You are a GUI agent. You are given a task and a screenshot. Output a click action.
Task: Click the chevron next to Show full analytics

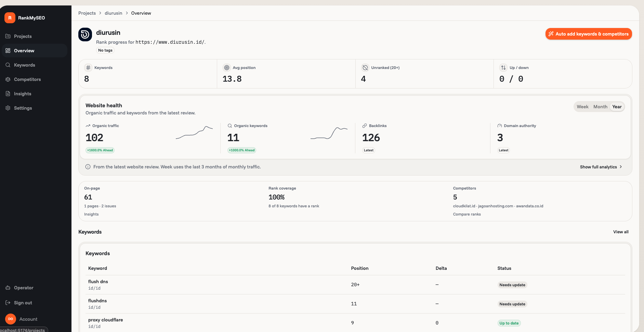coord(621,167)
